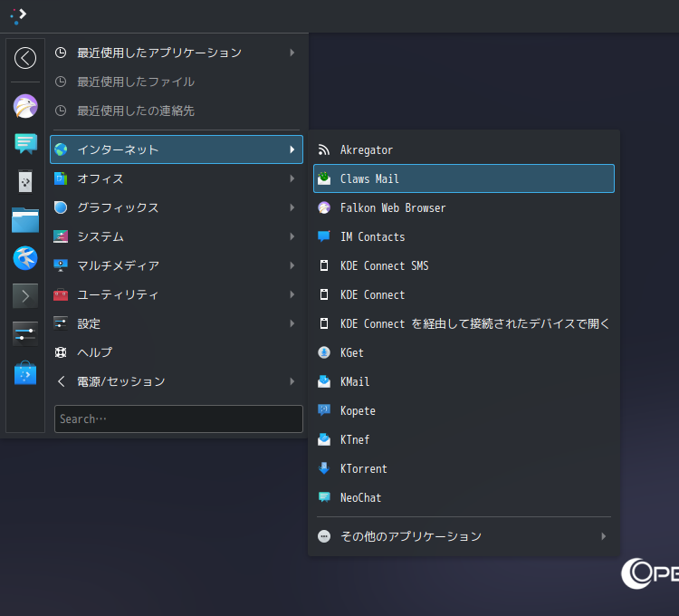Open KDE Connect を経由して接続されたデバイスで開く
Image resolution: width=679 pixels, height=616 pixels.
[x=464, y=323]
